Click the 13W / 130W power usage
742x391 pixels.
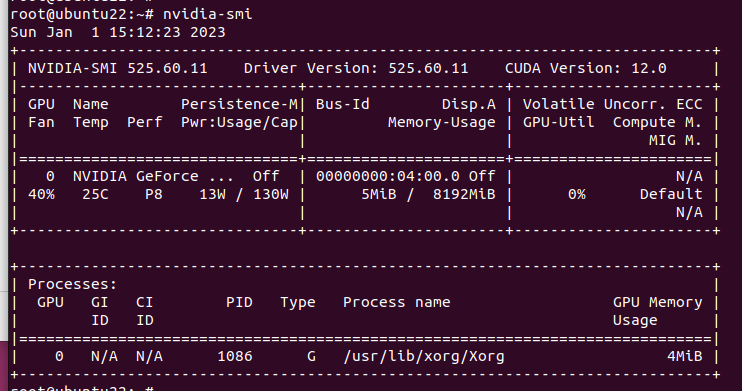[244, 194]
